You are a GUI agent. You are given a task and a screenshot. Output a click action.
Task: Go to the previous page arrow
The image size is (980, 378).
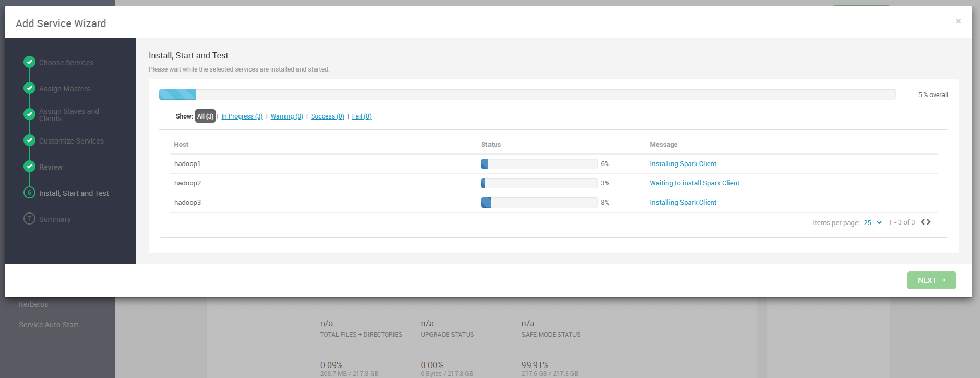point(923,222)
